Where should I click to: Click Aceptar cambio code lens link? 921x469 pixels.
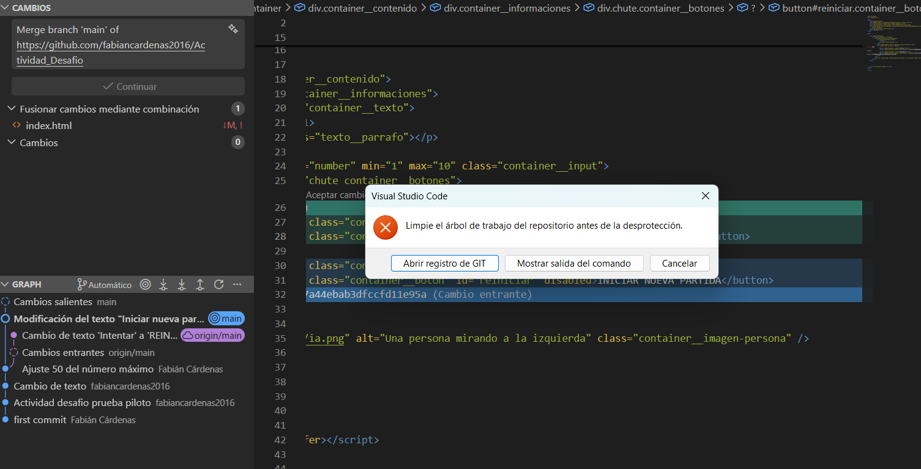(x=335, y=195)
